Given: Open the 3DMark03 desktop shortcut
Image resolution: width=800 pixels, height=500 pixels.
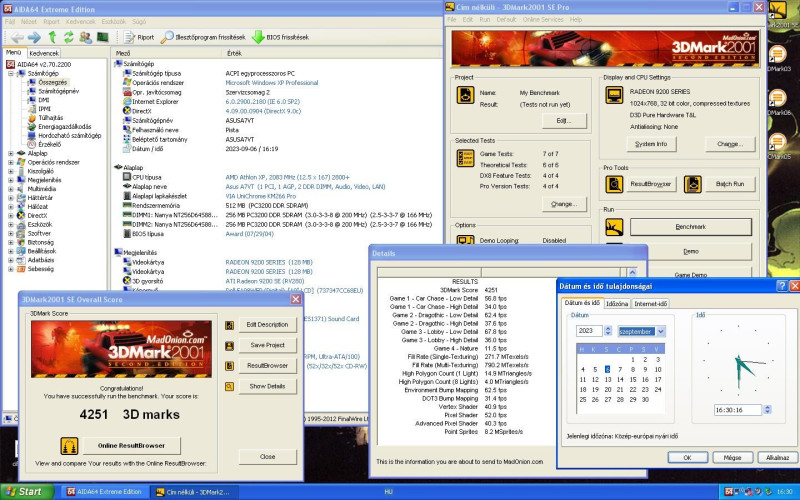Looking at the screenshot, I should [x=778, y=59].
